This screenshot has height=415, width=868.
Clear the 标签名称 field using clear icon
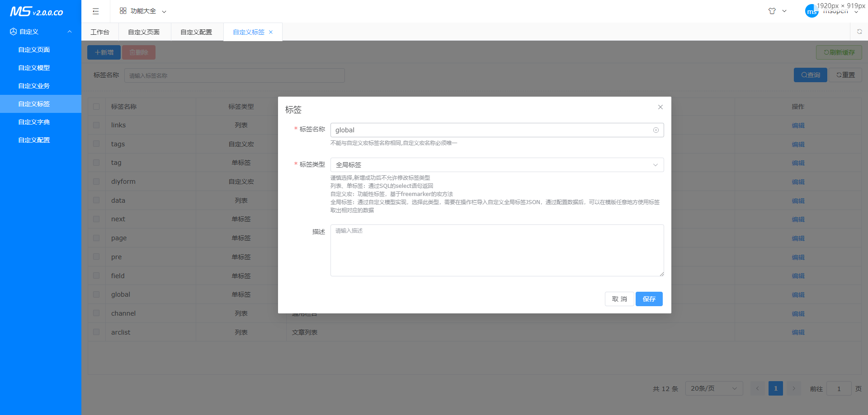(656, 130)
